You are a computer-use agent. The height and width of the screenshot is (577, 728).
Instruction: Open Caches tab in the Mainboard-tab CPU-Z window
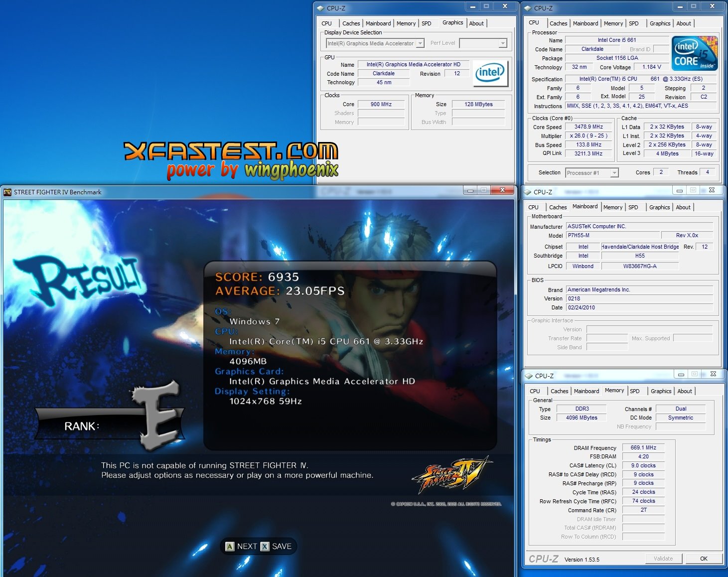pyautogui.click(x=558, y=207)
